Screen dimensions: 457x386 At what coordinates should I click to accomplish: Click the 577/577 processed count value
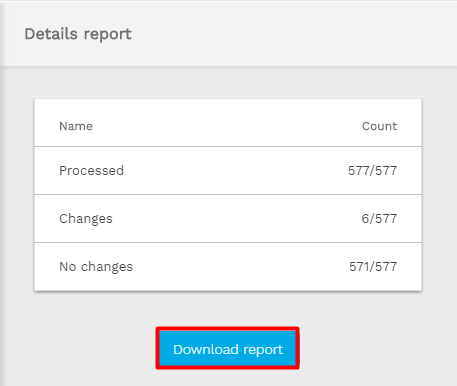tap(372, 171)
